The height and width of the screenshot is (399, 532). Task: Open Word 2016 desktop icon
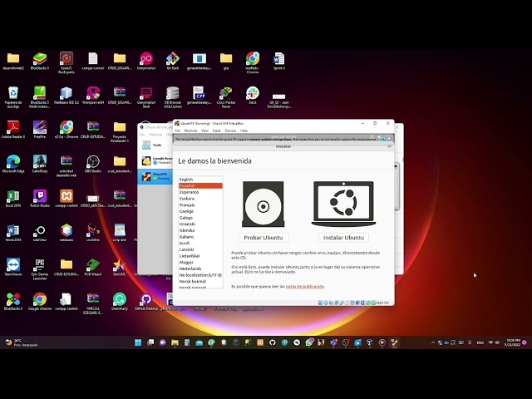coord(13,233)
